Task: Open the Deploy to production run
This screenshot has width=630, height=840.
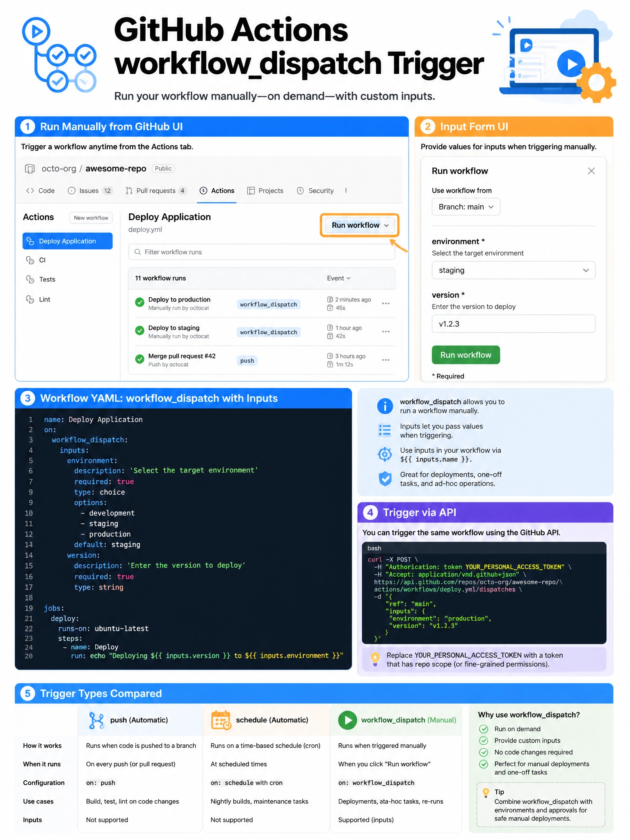Action: [x=179, y=299]
